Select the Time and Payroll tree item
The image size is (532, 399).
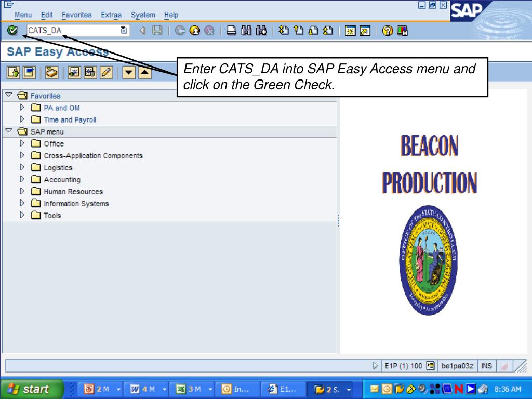(x=70, y=120)
